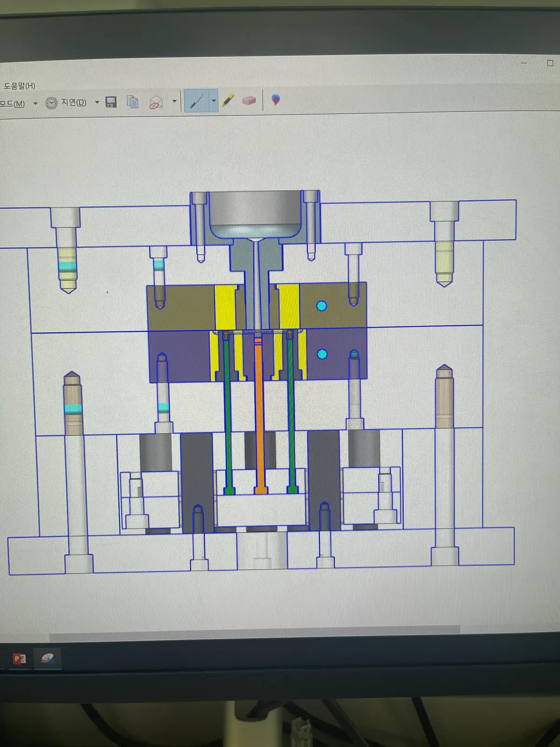
Task: Click the clock Delay icon
Action: 51,103
